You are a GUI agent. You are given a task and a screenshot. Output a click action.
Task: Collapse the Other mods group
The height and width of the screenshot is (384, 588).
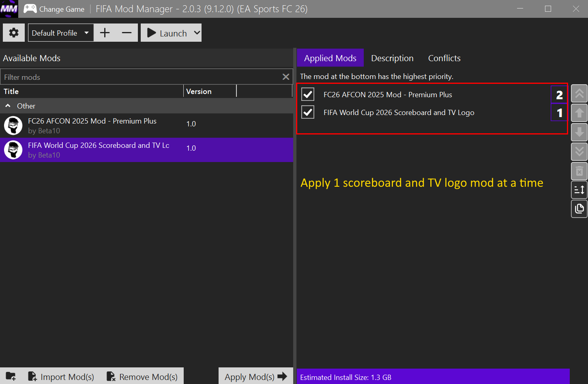tap(8, 106)
